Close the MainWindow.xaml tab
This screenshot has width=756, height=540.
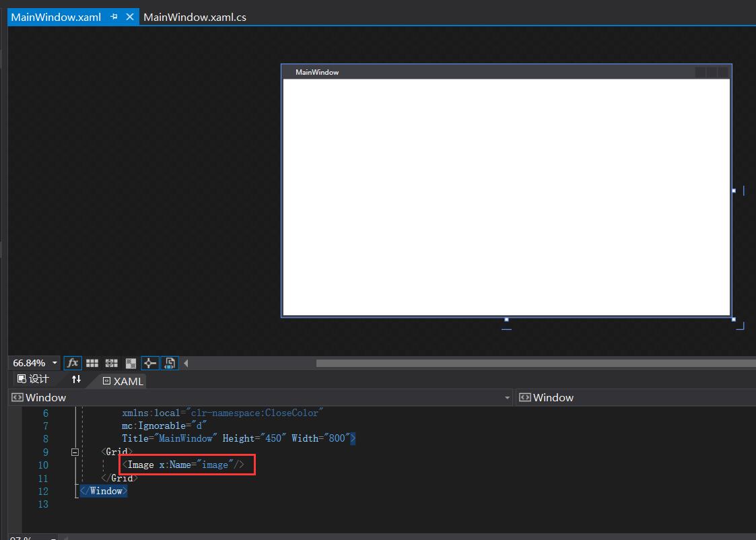click(130, 17)
